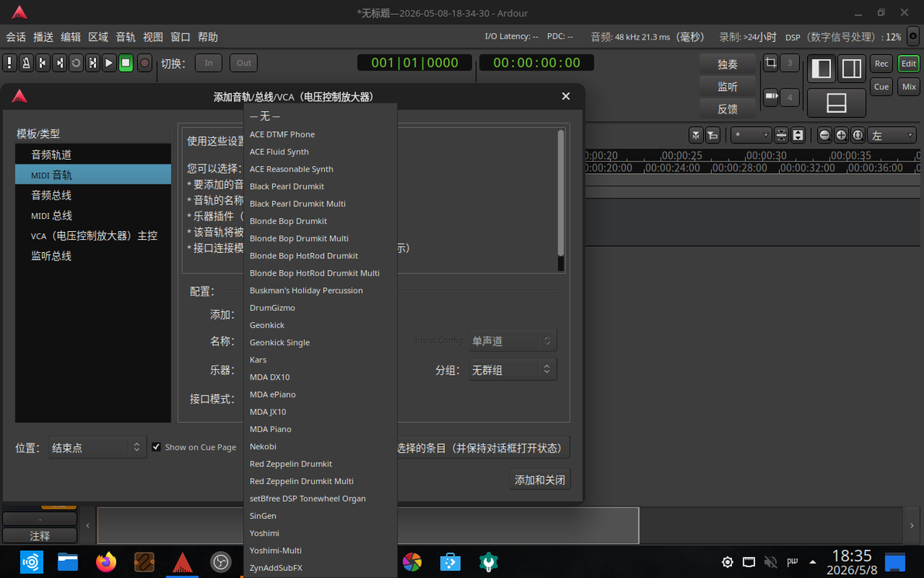Screen dimensions: 924x578
Task: Click the second marker flag icon
Action: pyautogui.click(x=712, y=135)
